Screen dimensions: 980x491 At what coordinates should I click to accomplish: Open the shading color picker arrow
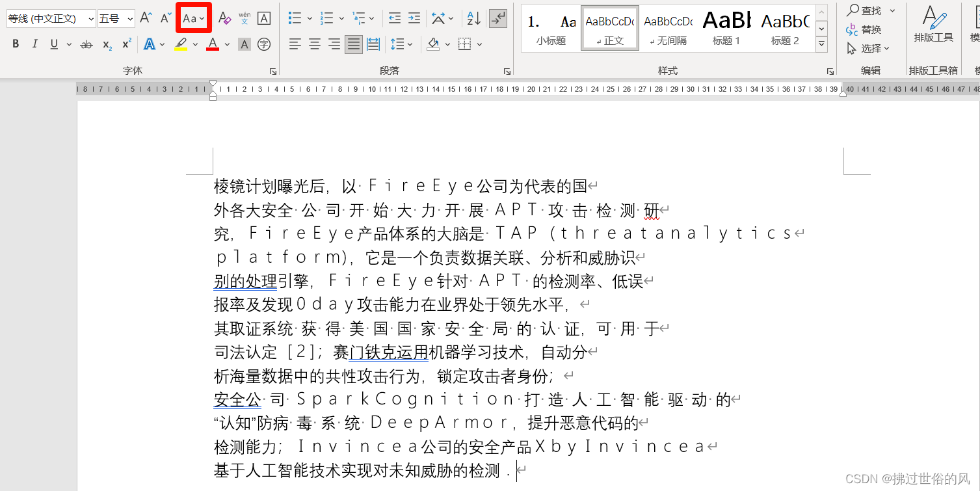[447, 44]
